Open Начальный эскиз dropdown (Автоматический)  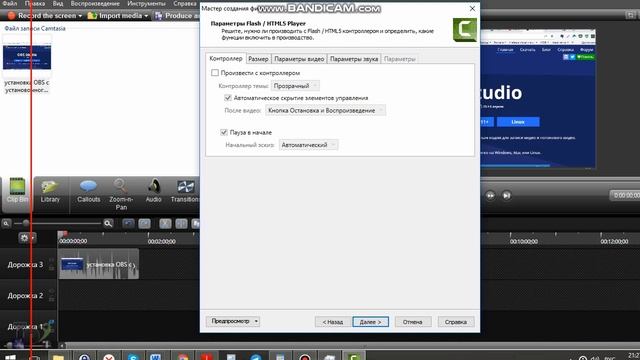tap(308, 145)
